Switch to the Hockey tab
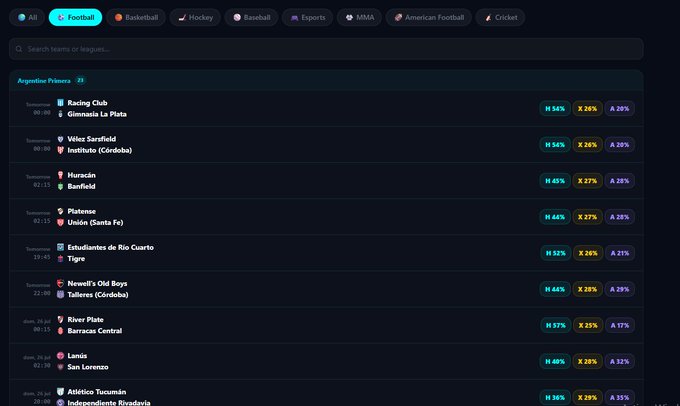The height and width of the screenshot is (406, 680). pos(195,17)
